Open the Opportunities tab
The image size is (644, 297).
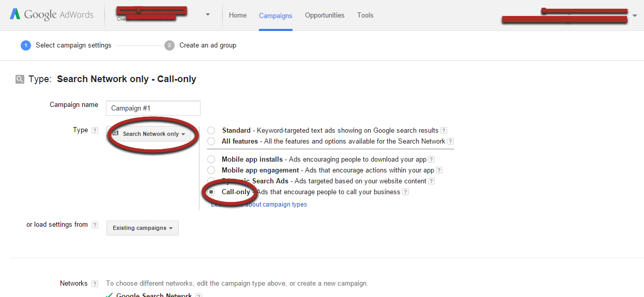point(325,15)
